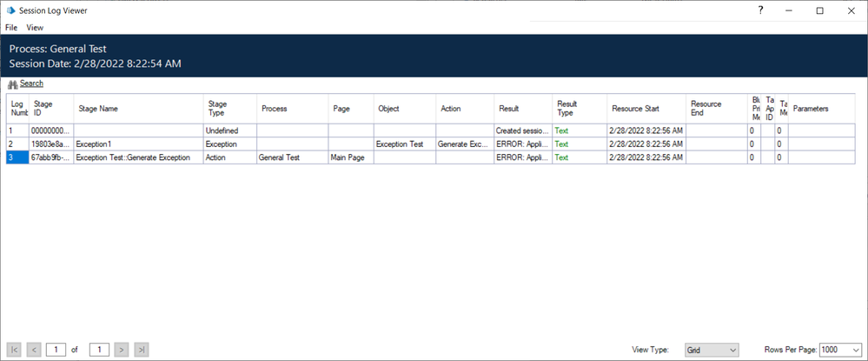The width and height of the screenshot is (868, 361).
Task: Go to last page button
Action: [142, 350]
